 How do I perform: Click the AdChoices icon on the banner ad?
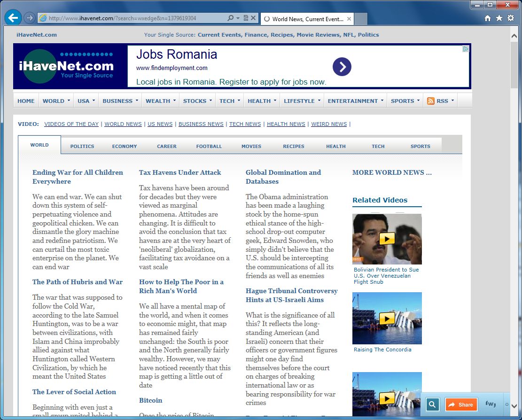point(466,49)
